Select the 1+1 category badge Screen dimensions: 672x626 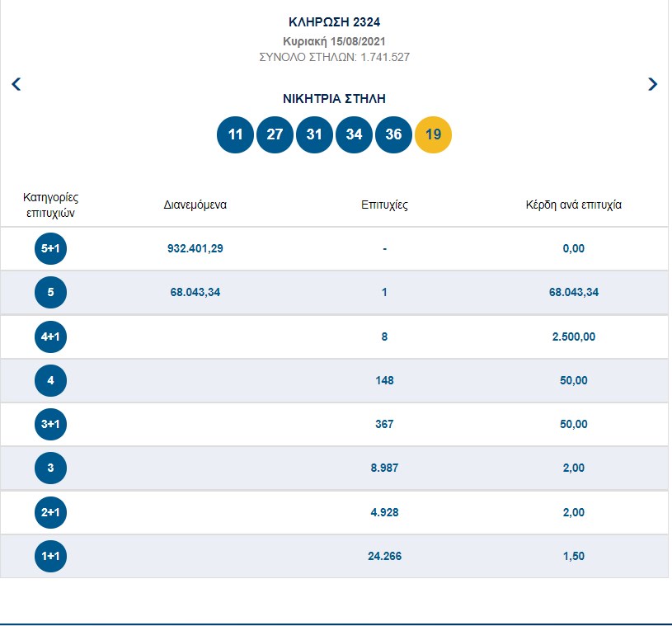[50, 556]
